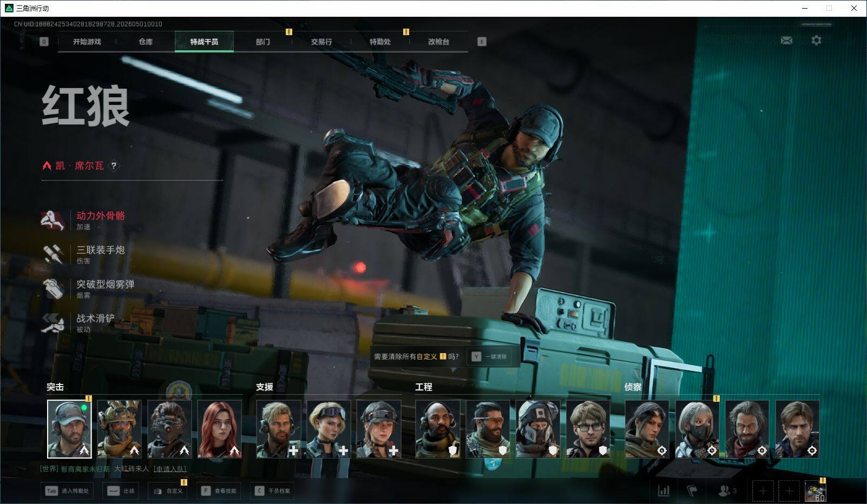Open the bar chart statistics icon
Viewport: 867px width, 504px height.
point(664,491)
